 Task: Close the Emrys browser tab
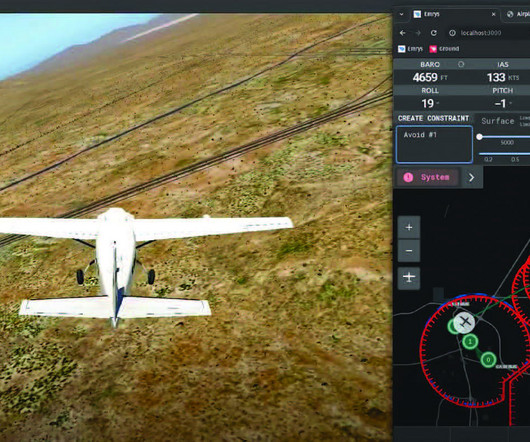[493, 14]
